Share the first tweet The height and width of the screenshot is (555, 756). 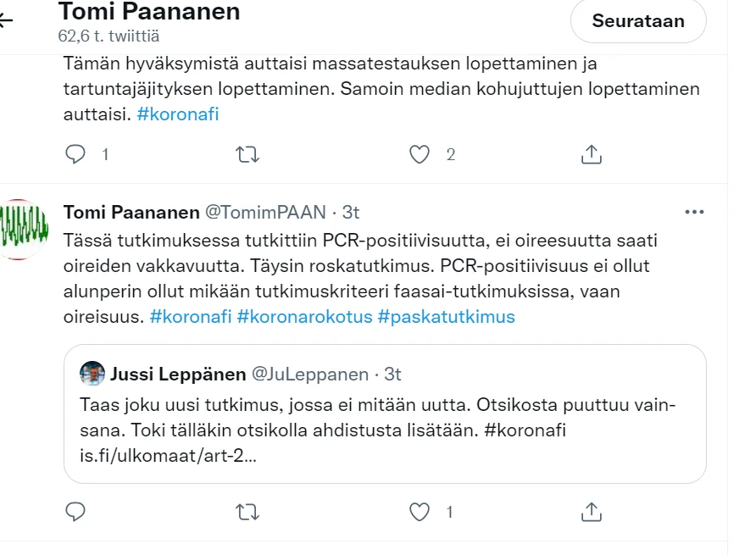click(592, 154)
